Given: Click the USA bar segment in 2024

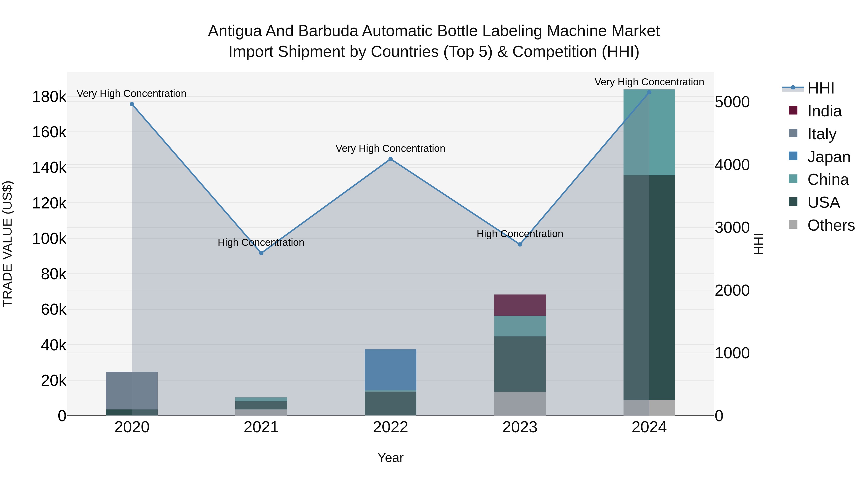Looking at the screenshot, I should tap(649, 287).
